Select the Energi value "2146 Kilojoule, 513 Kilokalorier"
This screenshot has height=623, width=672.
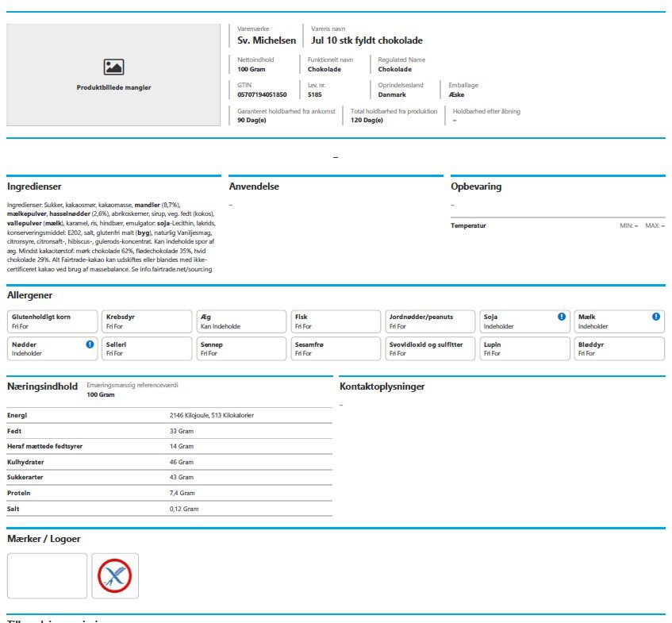[x=212, y=415]
